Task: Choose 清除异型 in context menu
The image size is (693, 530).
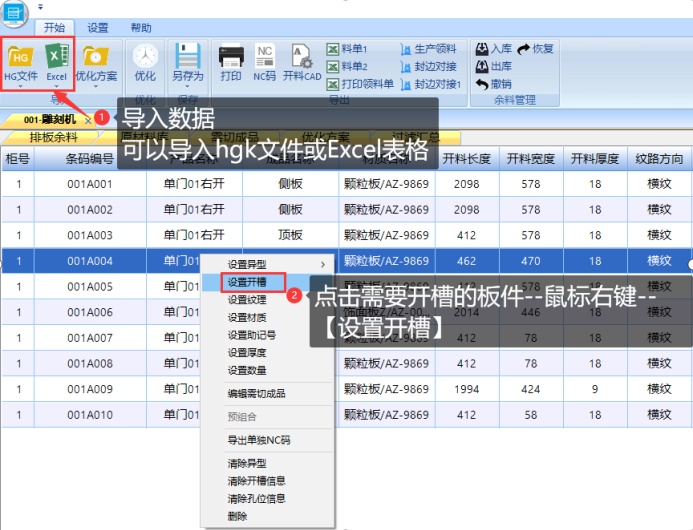Action: [x=247, y=463]
